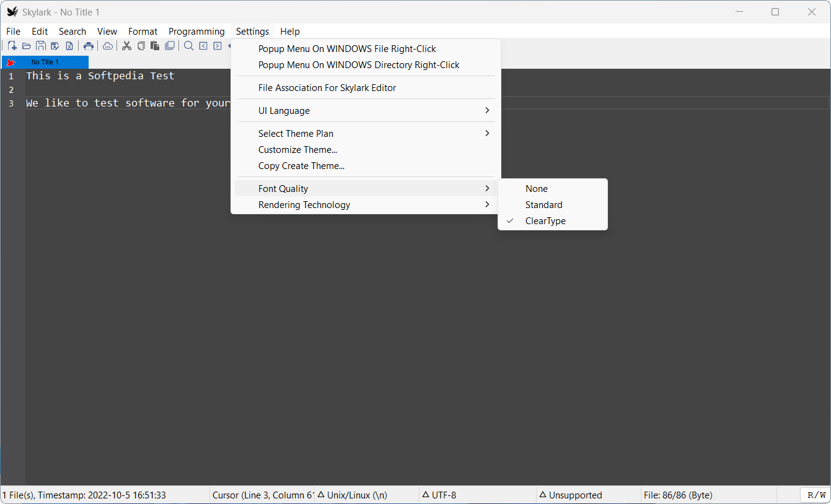831x504 pixels.
Task: Open the View menu
Action: click(107, 32)
